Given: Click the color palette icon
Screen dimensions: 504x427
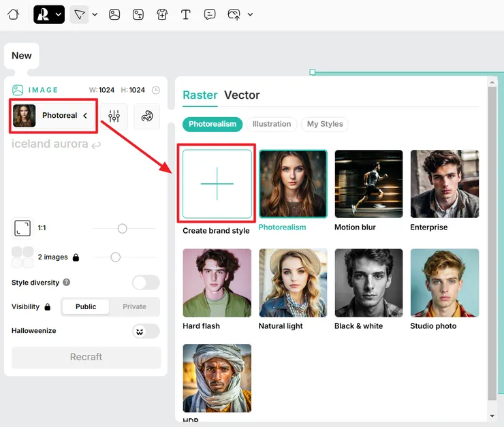Looking at the screenshot, I should pyautogui.click(x=146, y=116).
